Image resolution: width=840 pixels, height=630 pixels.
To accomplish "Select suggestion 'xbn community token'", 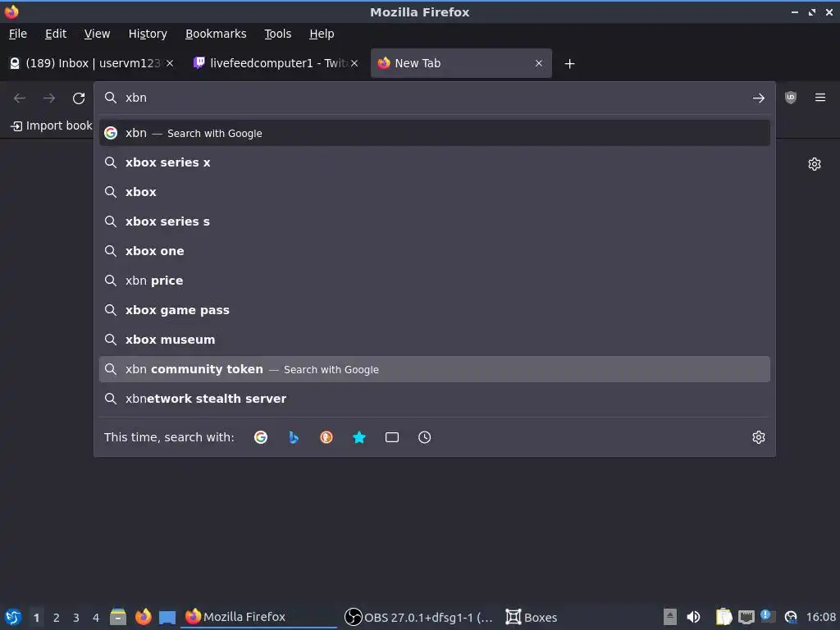I will coord(435,369).
